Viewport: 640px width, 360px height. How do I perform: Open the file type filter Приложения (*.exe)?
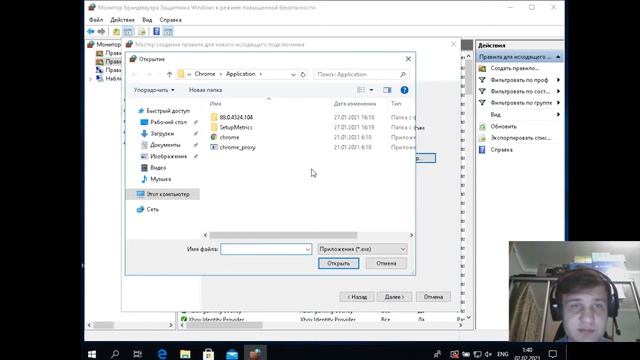[362, 249]
